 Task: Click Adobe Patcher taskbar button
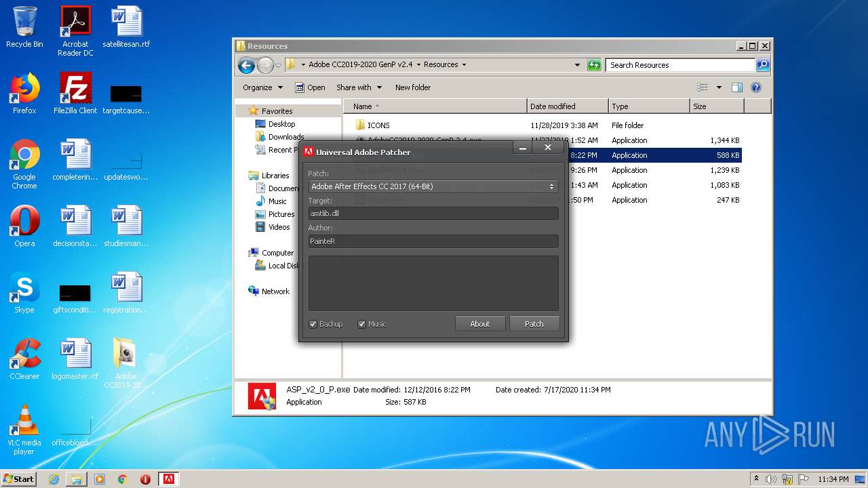click(x=168, y=479)
